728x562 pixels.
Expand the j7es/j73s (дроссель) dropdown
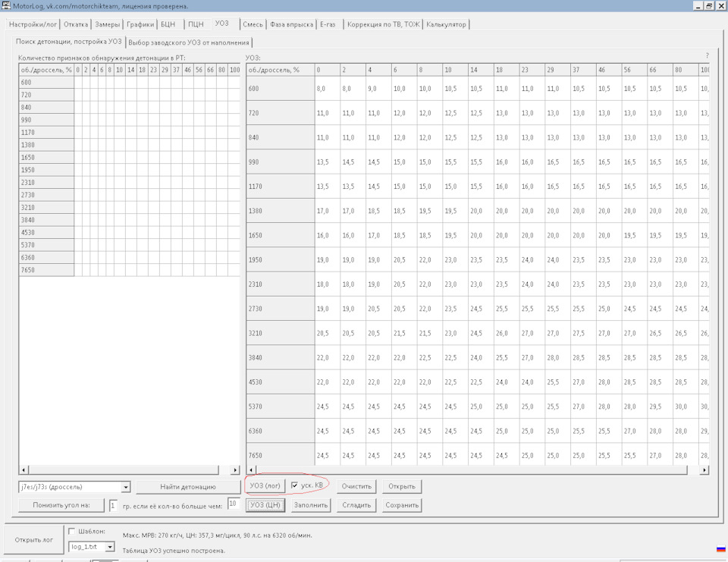click(126, 487)
